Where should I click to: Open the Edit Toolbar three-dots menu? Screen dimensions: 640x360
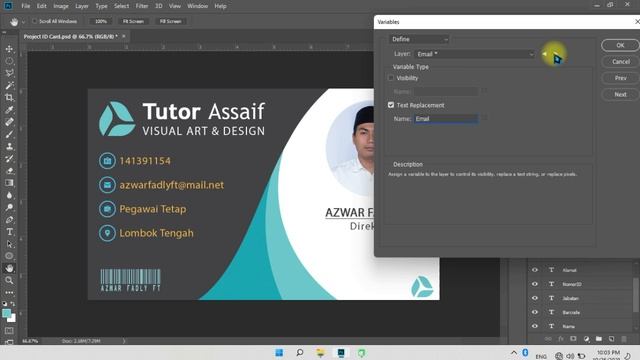coord(9,293)
